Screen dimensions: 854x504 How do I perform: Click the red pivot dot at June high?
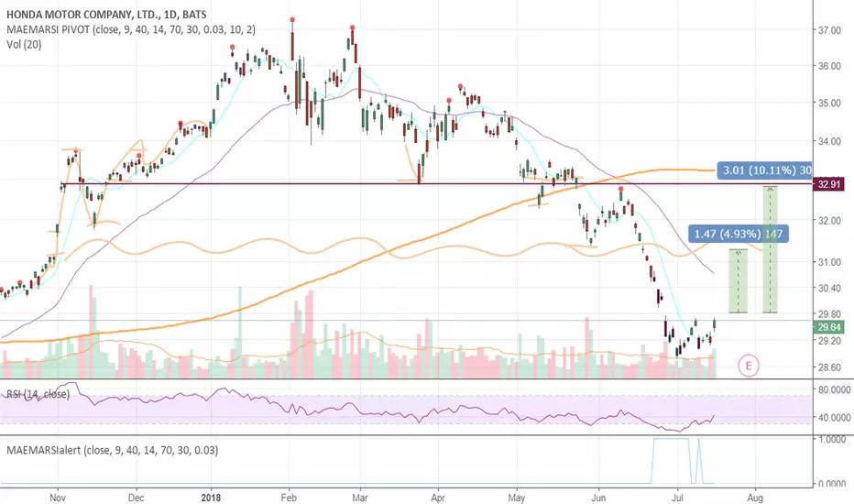pos(621,189)
